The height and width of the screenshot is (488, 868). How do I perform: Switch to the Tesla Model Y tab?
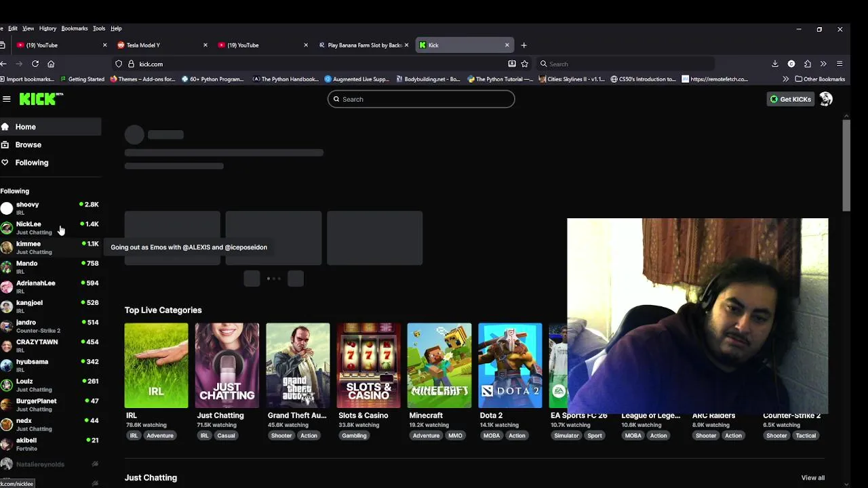tap(161, 45)
